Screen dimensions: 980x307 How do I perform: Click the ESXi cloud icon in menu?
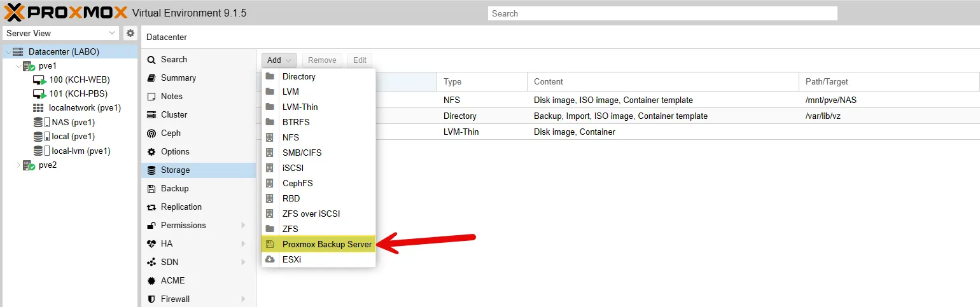(270, 259)
